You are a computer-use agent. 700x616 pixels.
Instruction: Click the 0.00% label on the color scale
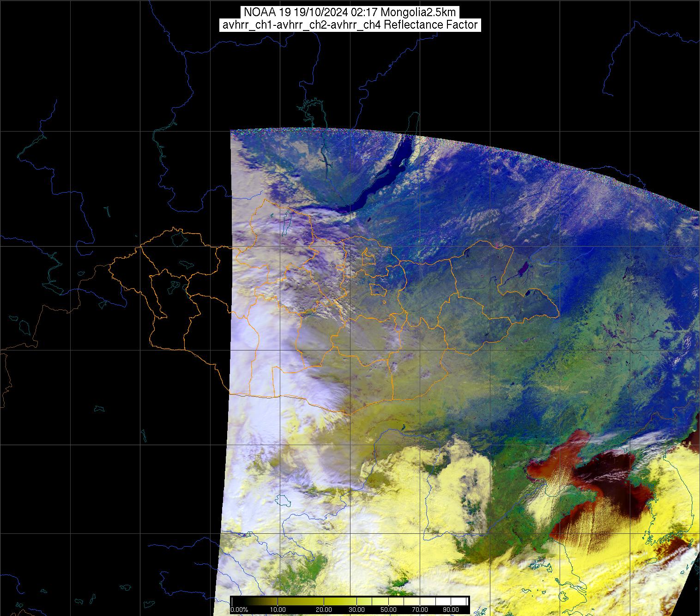240,610
